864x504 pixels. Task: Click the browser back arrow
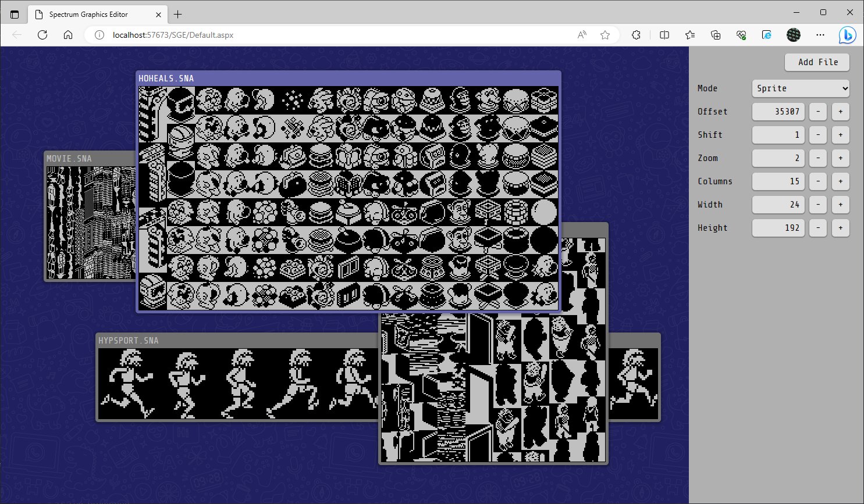(17, 35)
